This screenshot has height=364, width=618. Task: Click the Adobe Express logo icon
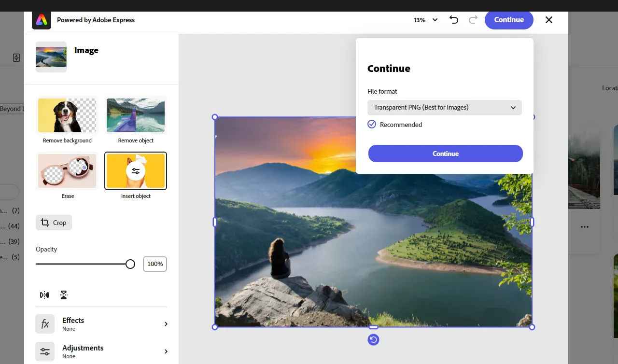coord(42,20)
